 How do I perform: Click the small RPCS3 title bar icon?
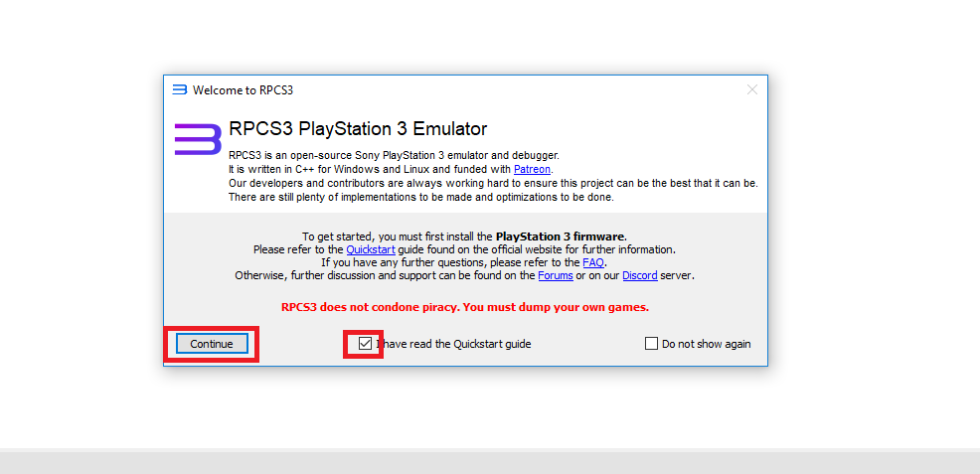179,89
